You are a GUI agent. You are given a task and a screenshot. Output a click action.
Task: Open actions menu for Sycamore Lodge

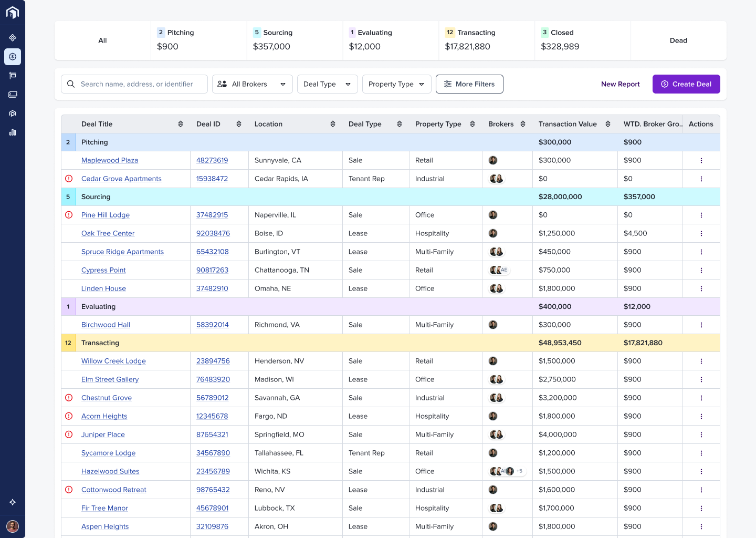[x=701, y=453]
